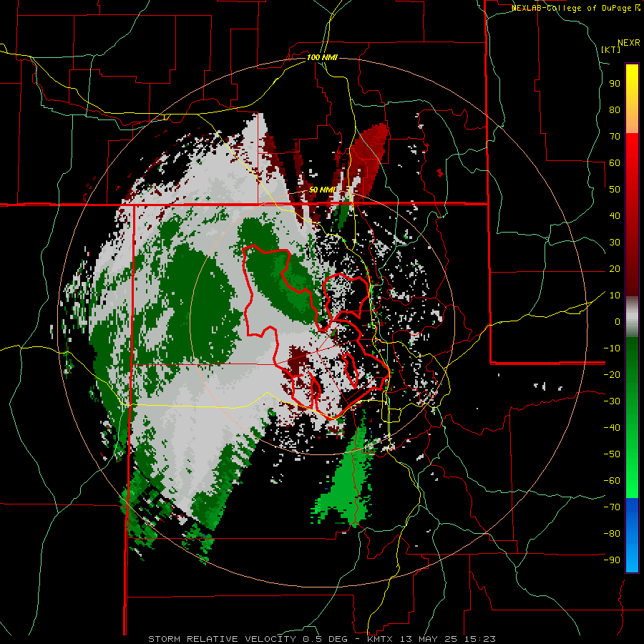Image resolution: width=644 pixels, height=644 pixels.
Task: Click the positive 70 knot scale label
Action: (615, 137)
